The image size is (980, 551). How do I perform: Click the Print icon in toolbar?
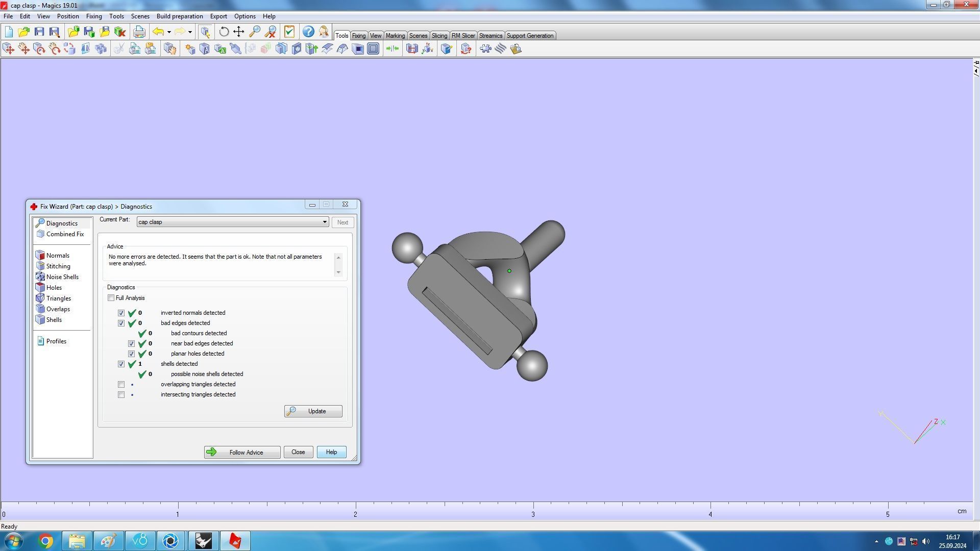pos(139,32)
